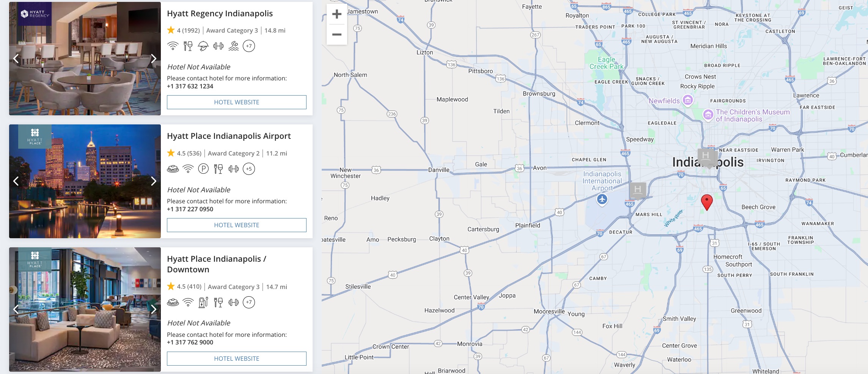Click the Hyatt Place Indianapolis / Downtown hotel name

coord(217,264)
